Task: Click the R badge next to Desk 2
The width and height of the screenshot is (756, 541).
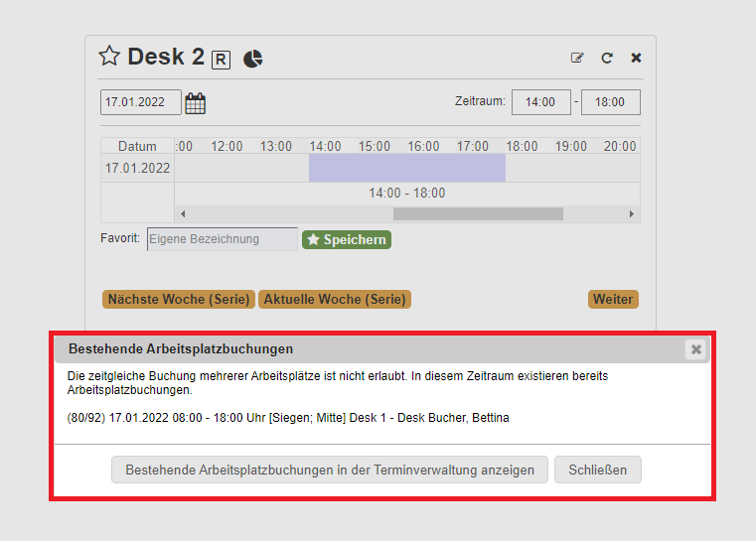Action: pyautogui.click(x=221, y=60)
